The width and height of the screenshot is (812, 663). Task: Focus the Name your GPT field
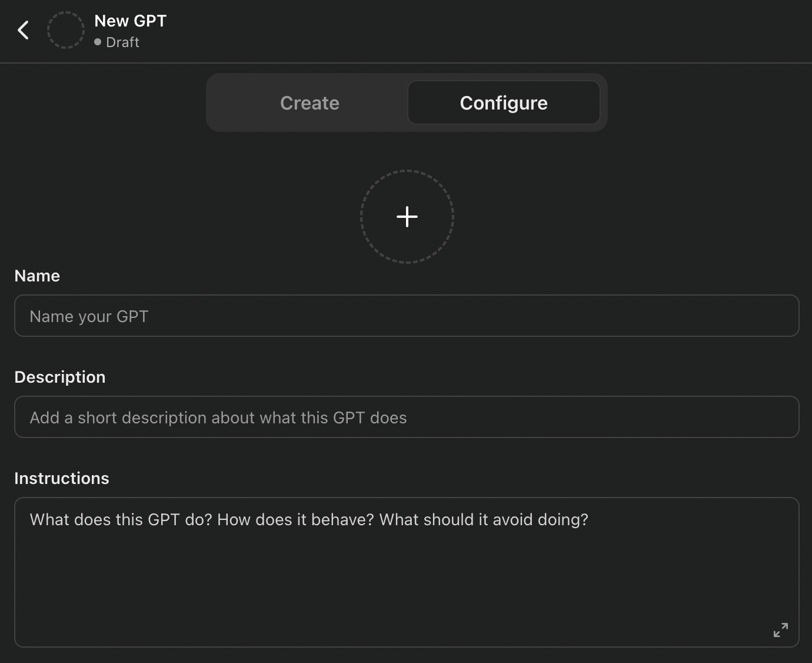pos(407,316)
